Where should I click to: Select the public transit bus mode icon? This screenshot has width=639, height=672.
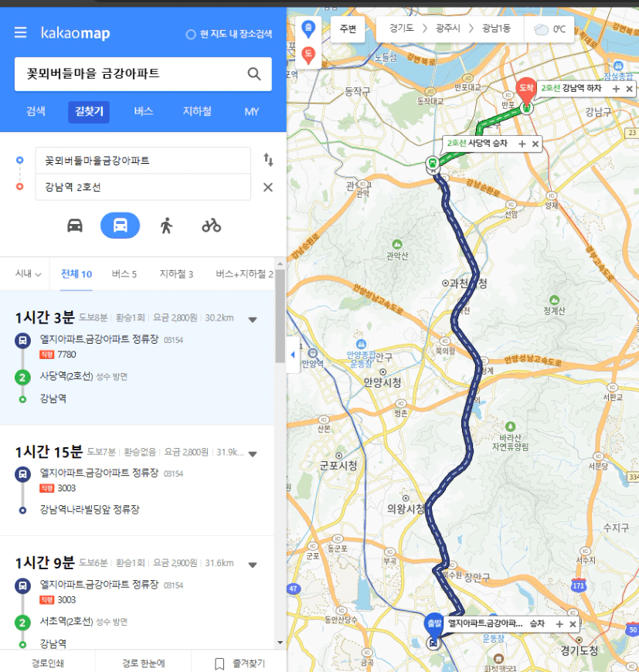pos(120,226)
